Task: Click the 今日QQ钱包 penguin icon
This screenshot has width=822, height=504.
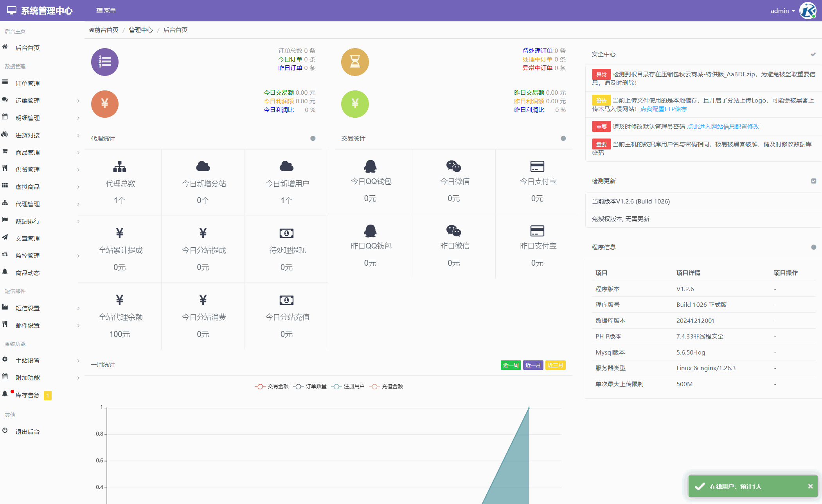Action: 370,166
